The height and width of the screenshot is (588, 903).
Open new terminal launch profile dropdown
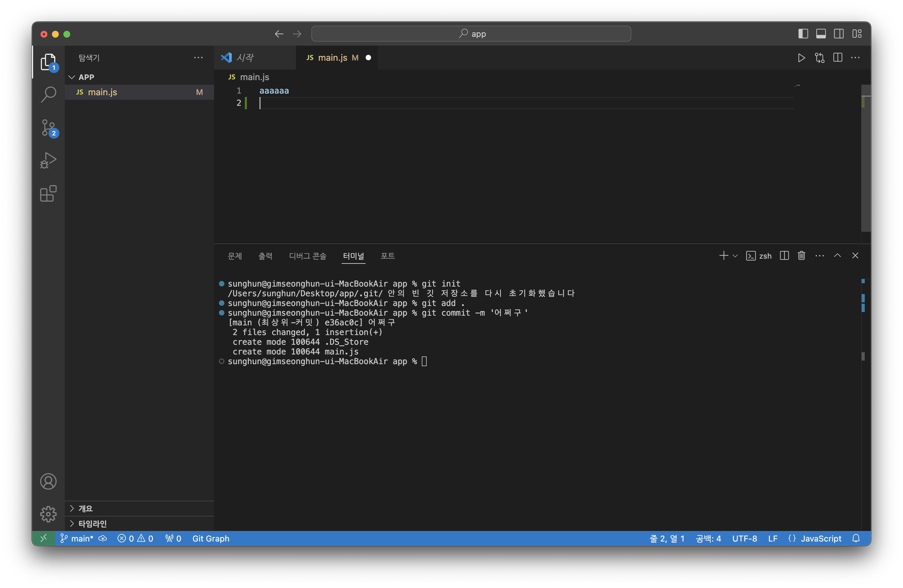tap(735, 256)
